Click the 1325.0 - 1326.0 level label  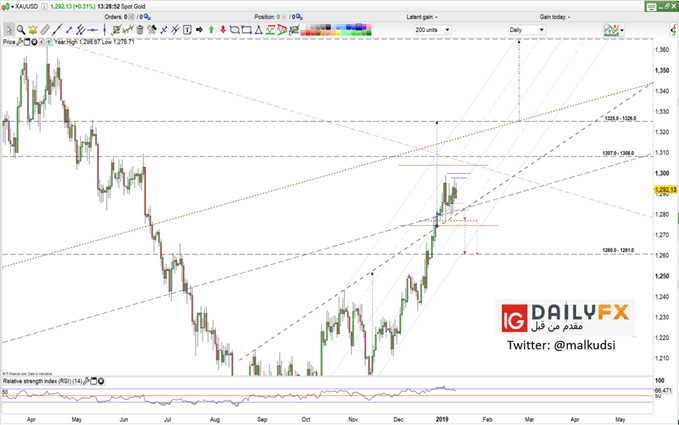620,118
